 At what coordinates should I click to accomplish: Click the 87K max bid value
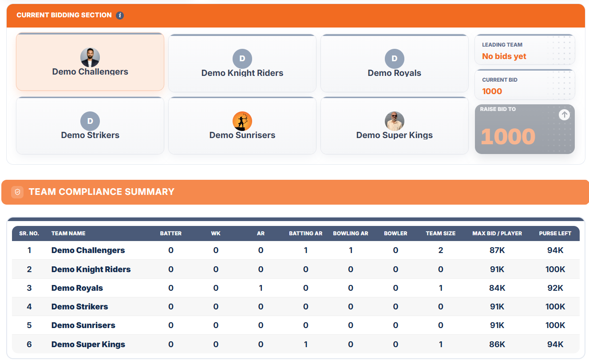point(497,250)
